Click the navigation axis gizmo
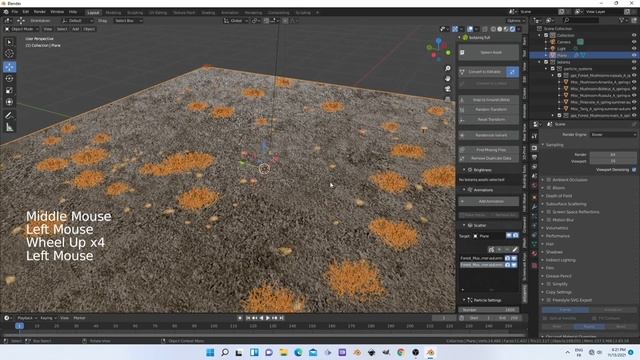This screenshot has width=640, height=360. coord(438,49)
